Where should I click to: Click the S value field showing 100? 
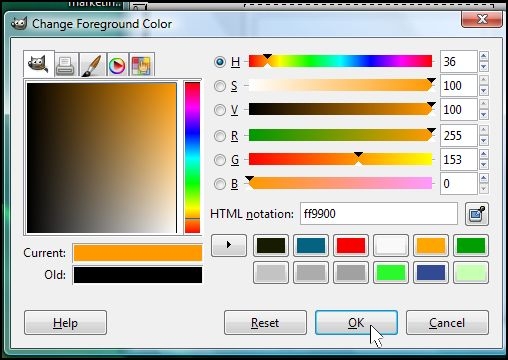[459, 86]
